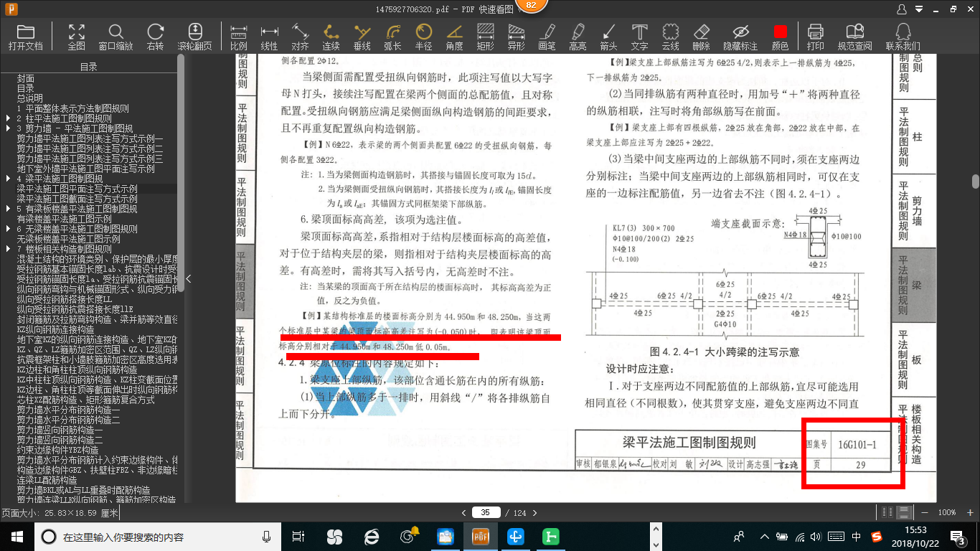The image size is (980, 551).
Task: Expand the '7 楼板相关构造制图规则' bookmark
Action: (8, 249)
